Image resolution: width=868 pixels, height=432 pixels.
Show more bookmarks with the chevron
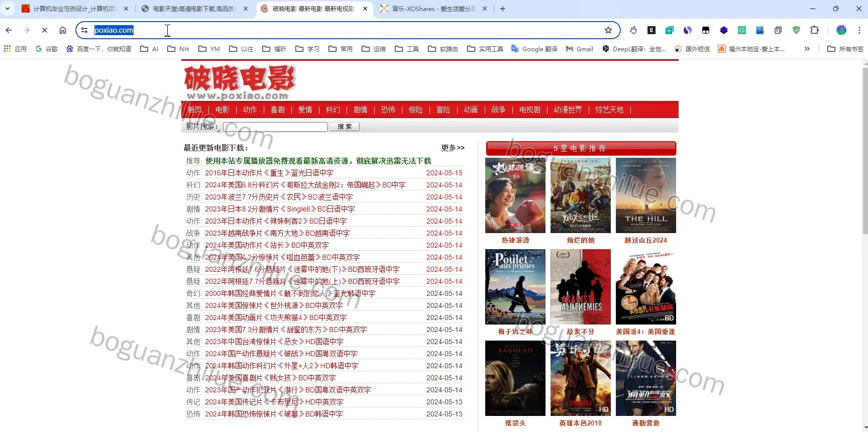807,49
